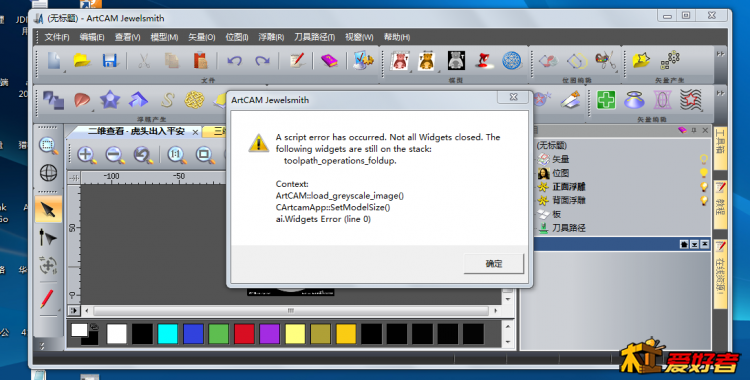
Task: Select the arrow Select Vectors tool
Action: pyautogui.click(x=48, y=209)
